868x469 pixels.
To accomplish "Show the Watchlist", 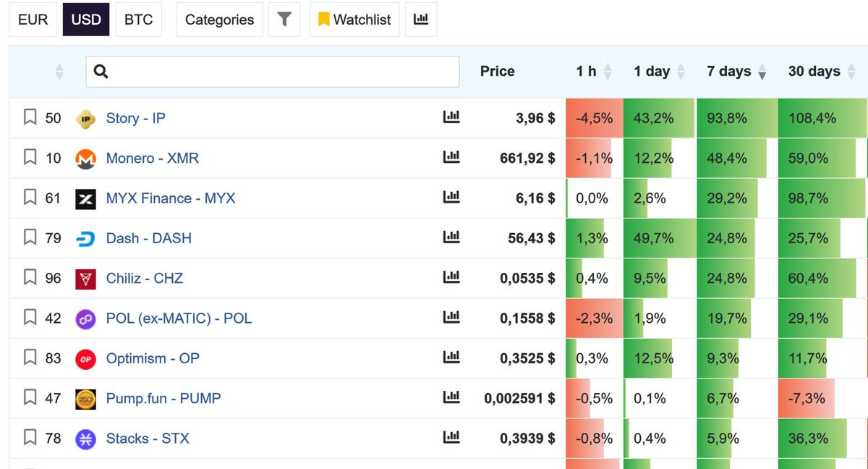I will click(x=354, y=20).
